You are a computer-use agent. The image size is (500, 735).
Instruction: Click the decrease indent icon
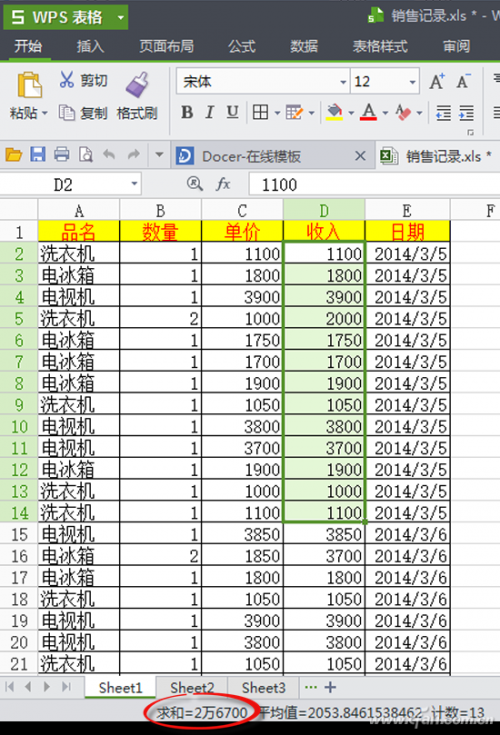[x=443, y=113]
